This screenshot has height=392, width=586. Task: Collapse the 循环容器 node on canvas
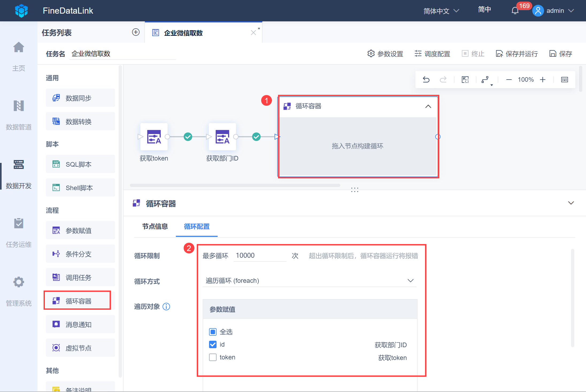[x=428, y=106]
